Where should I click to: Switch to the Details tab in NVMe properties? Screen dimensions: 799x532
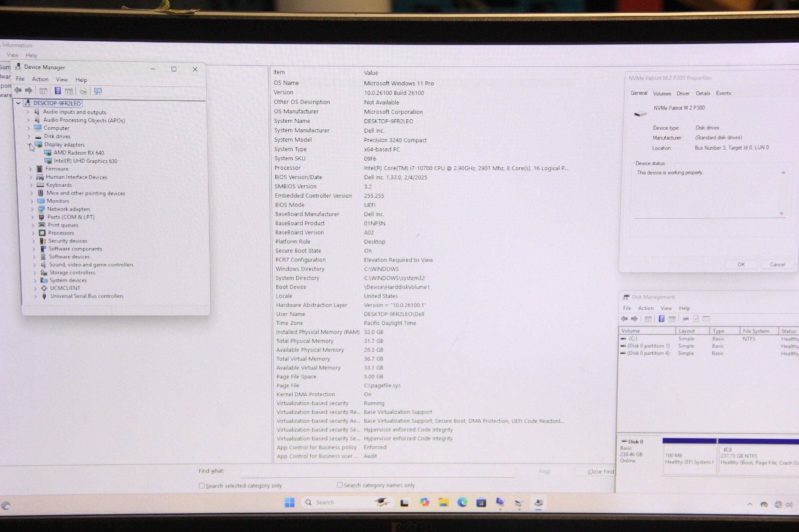pos(703,93)
